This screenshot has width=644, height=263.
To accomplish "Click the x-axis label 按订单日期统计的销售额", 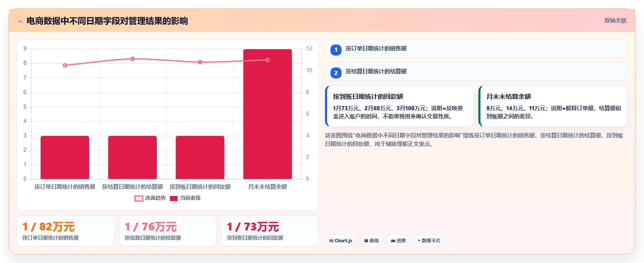I will tap(65, 187).
